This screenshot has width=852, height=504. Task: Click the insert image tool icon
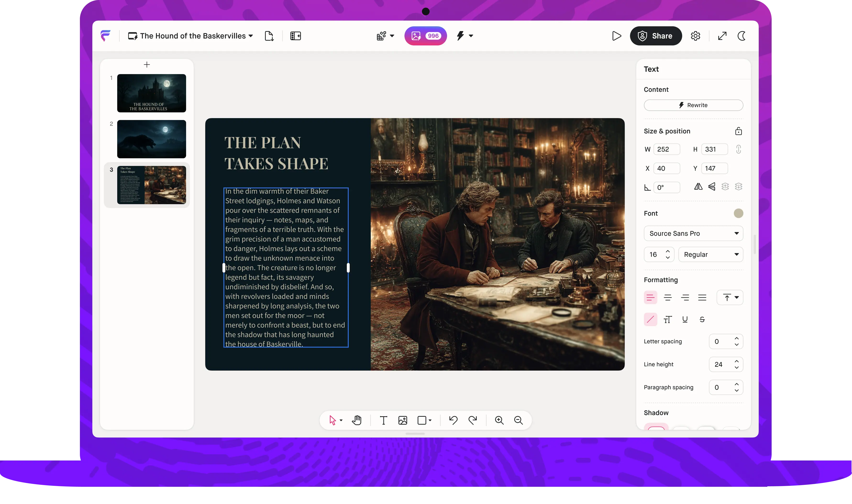(403, 421)
